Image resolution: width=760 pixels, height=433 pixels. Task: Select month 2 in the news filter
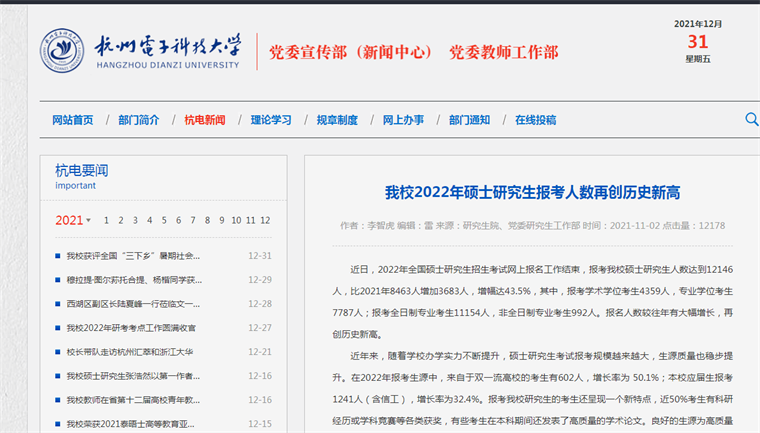click(121, 220)
